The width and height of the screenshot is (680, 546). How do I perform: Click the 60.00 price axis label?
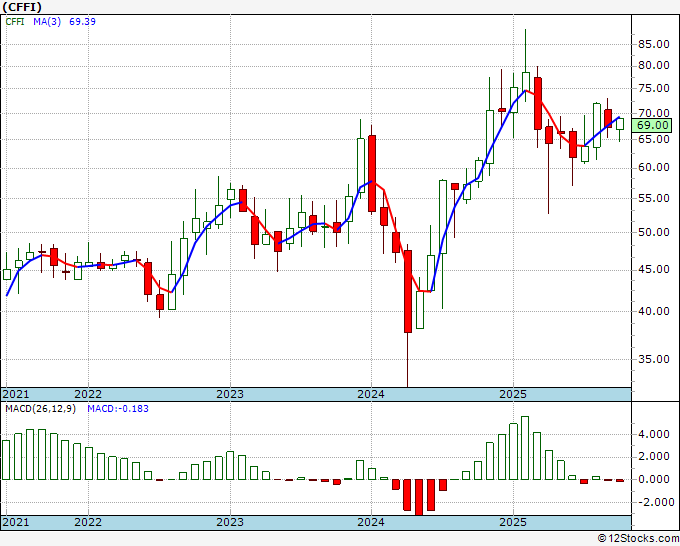tap(653, 168)
